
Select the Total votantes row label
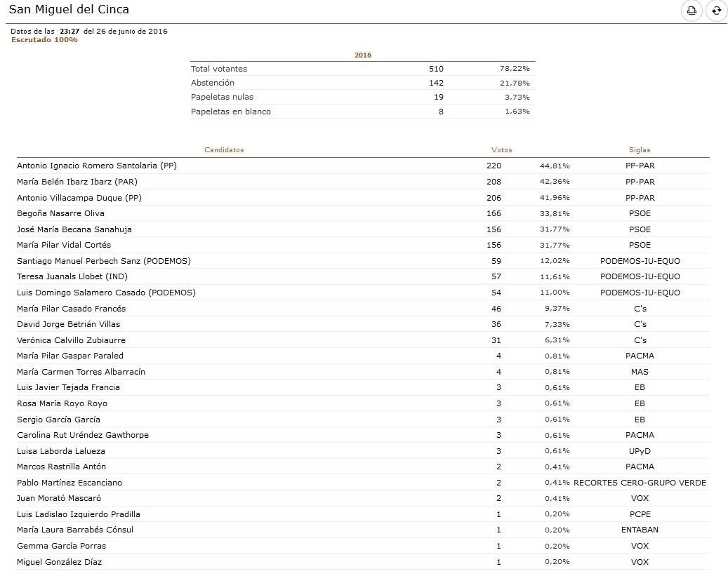click(218, 69)
